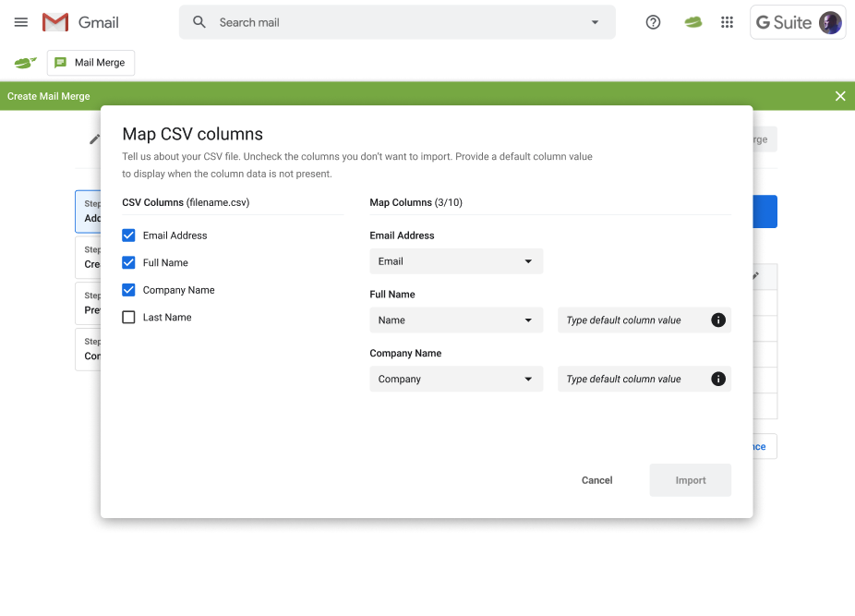Uncheck the Email Address column checkbox
The image size is (855, 616).
pyautogui.click(x=129, y=236)
